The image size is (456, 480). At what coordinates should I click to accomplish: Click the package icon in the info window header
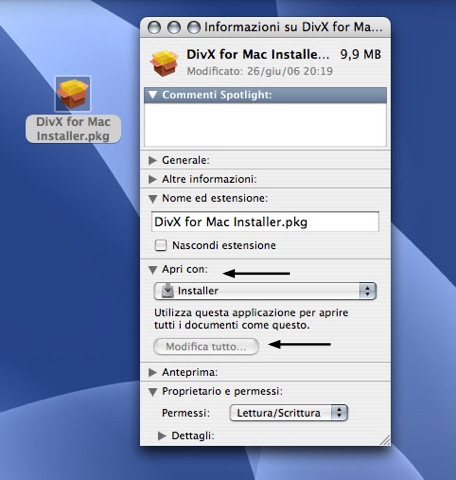[164, 63]
